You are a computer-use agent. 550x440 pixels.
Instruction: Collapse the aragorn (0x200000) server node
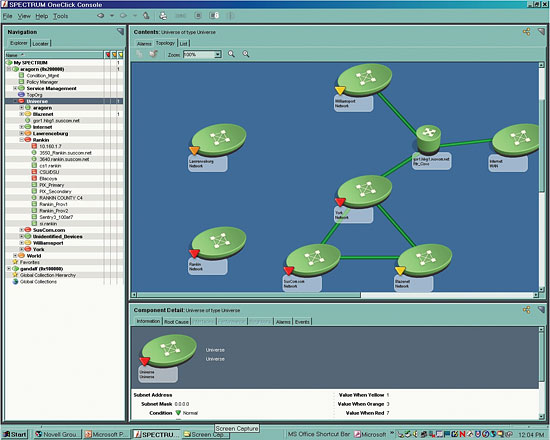pyautogui.click(x=9, y=69)
